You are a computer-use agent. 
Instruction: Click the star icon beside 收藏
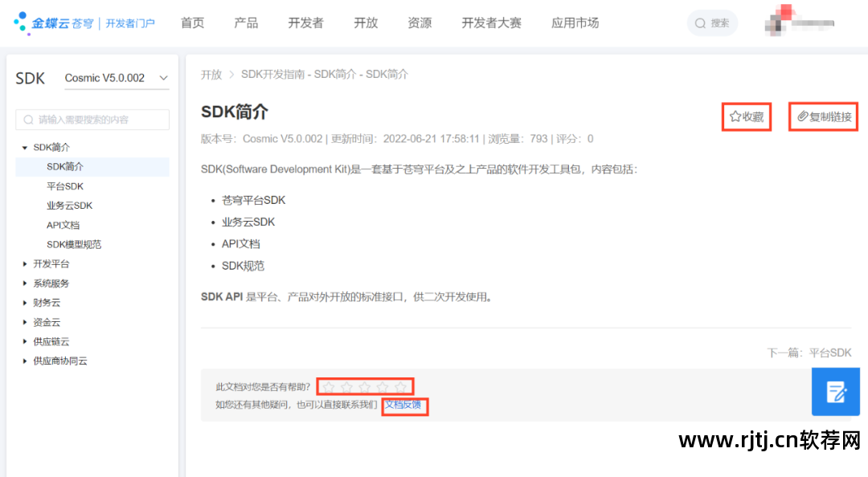click(x=735, y=116)
